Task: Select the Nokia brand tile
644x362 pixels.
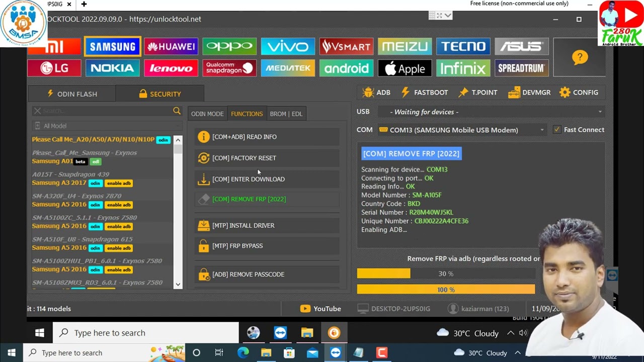Action: pyautogui.click(x=113, y=68)
